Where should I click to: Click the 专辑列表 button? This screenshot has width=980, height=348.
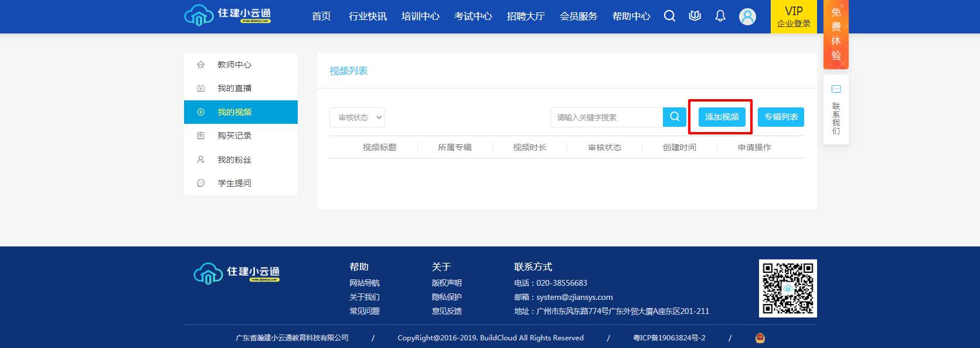tap(781, 117)
